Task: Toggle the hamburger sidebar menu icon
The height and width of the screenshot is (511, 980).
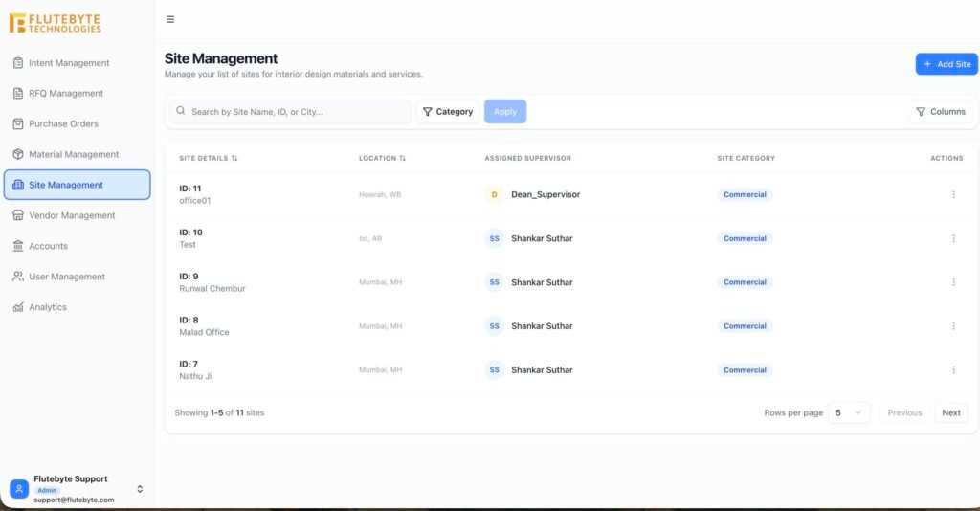Action: pos(170,19)
